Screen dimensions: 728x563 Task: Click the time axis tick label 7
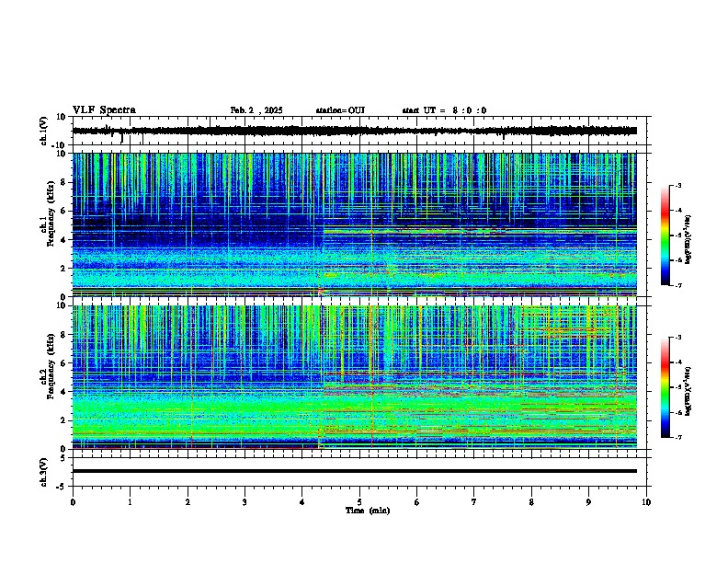point(474,502)
